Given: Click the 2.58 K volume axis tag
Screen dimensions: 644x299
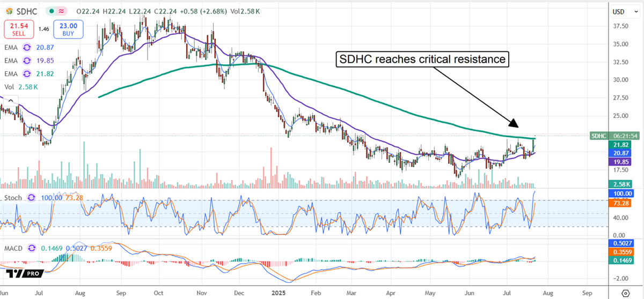Looking at the screenshot, I should (620, 184).
